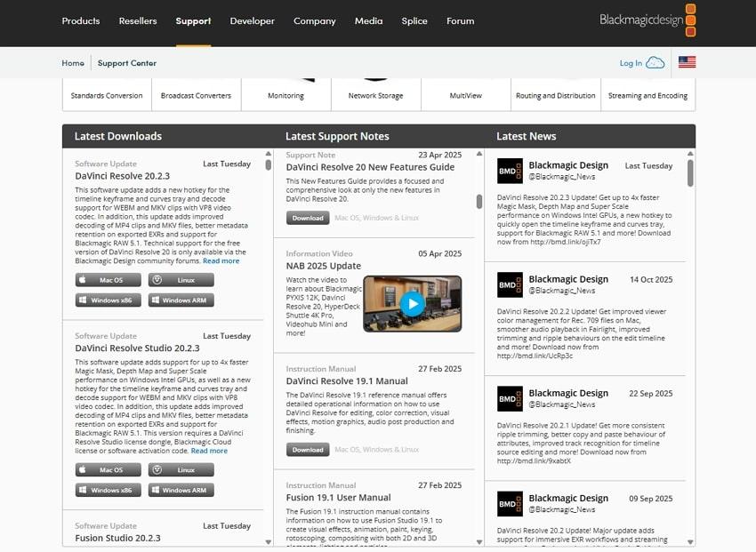Open the DaVinci Resolve 20.2.3 download title
Viewport: 756px width, 552px height.
coord(123,176)
